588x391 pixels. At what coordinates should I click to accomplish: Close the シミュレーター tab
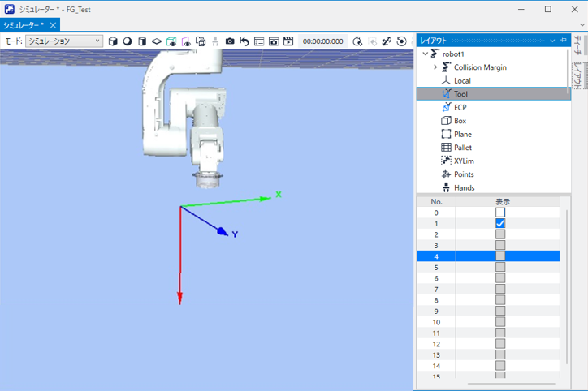[x=54, y=25]
